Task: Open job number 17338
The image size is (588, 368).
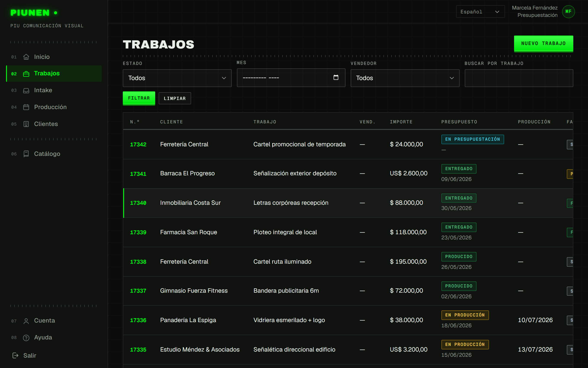Action: coord(138,262)
